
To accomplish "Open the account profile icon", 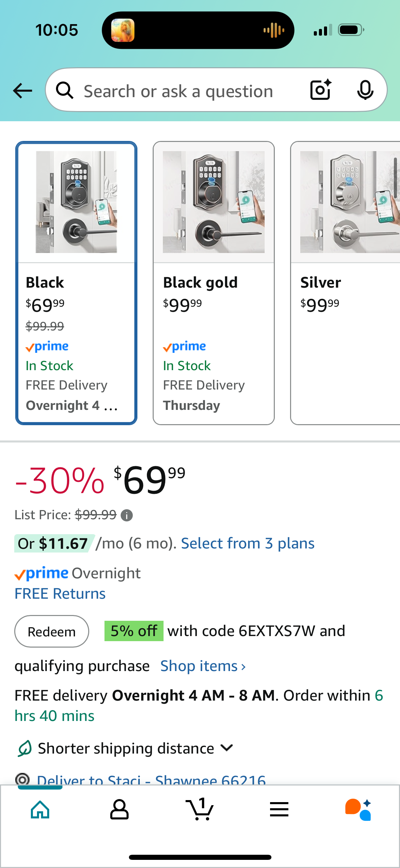I will [119, 810].
